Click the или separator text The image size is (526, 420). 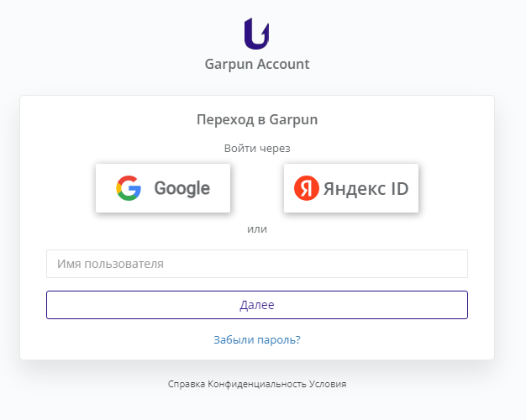(x=257, y=229)
